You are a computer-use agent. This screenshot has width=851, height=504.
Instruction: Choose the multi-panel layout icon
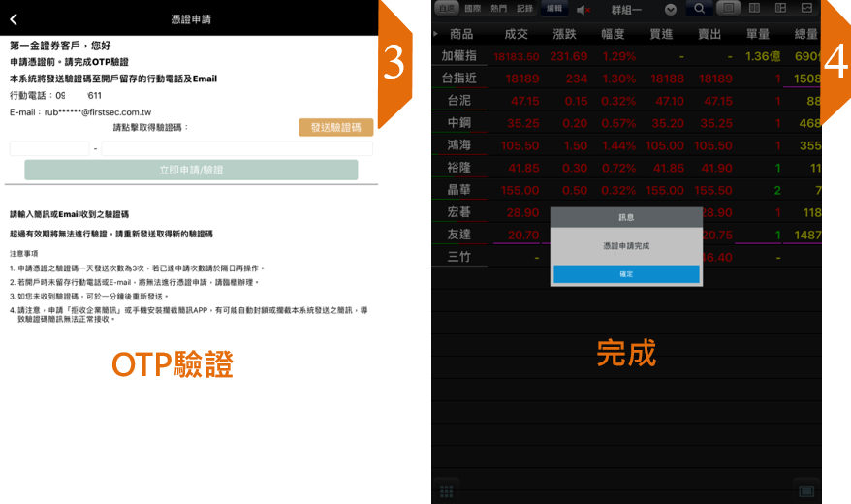point(780,9)
